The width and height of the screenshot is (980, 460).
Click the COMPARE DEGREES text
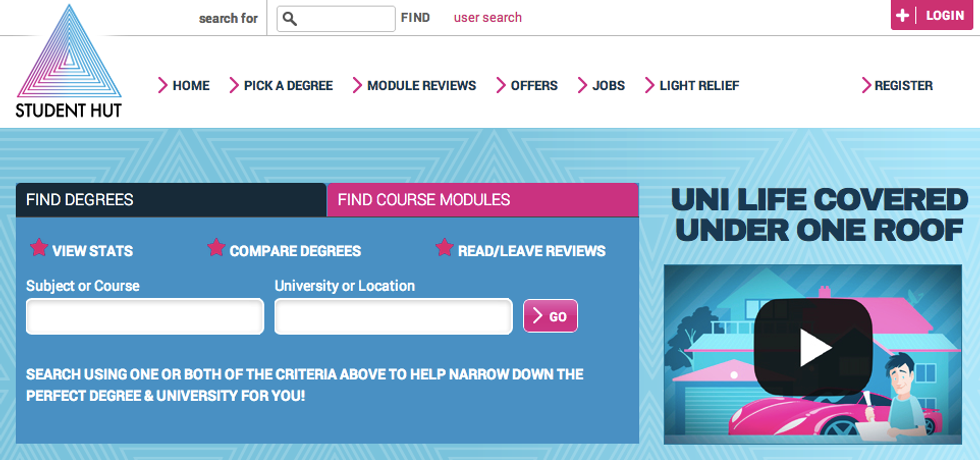(295, 251)
